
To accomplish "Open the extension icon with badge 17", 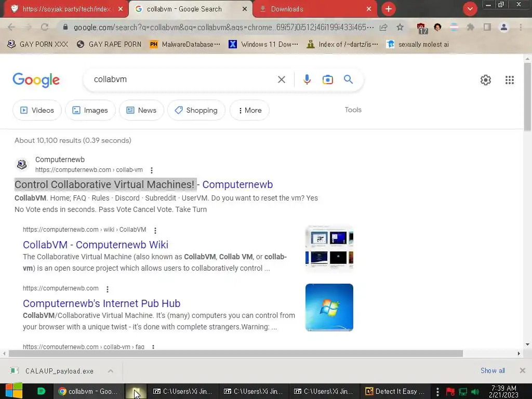I will (x=422, y=28).
